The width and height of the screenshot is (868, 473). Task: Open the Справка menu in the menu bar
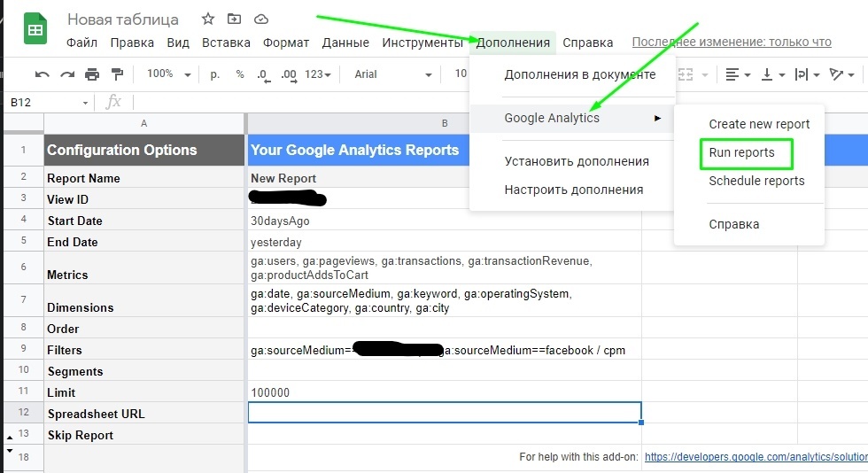tap(588, 43)
